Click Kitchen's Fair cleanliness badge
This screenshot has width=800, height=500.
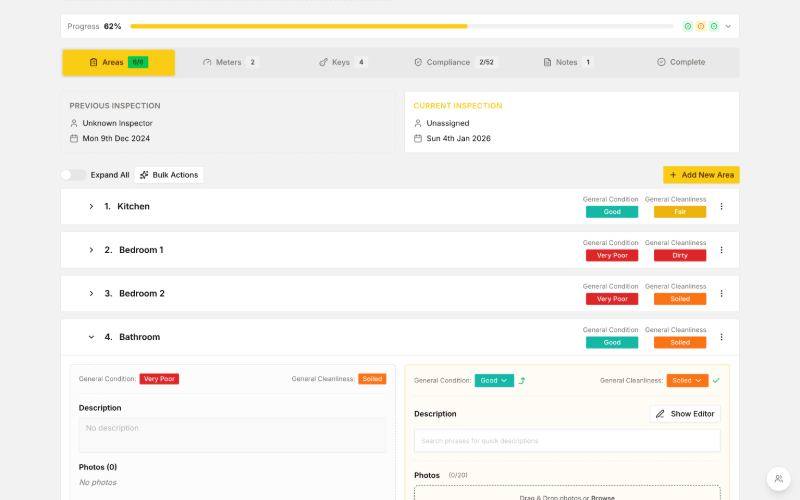pyautogui.click(x=680, y=212)
